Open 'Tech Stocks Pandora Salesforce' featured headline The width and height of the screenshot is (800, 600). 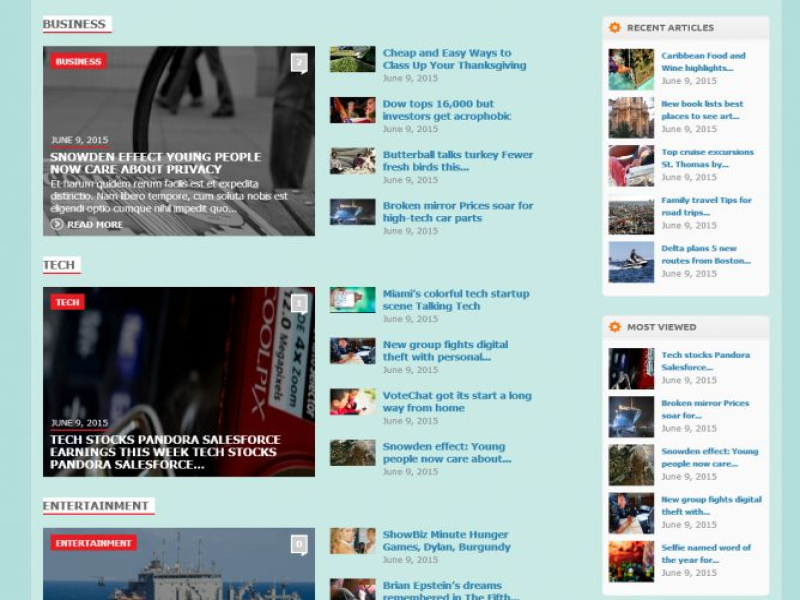click(165, 452)
